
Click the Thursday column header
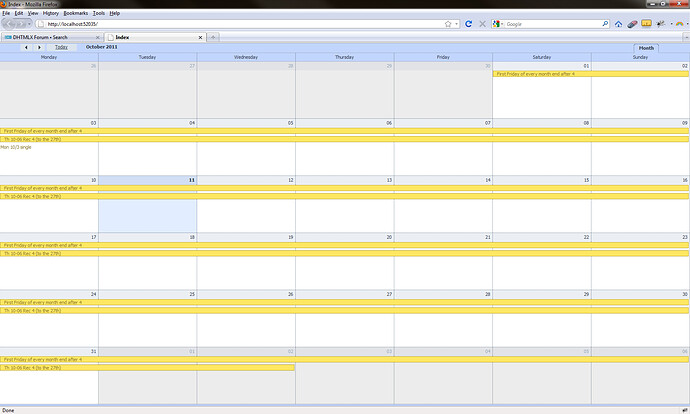[x=345, y=57]
